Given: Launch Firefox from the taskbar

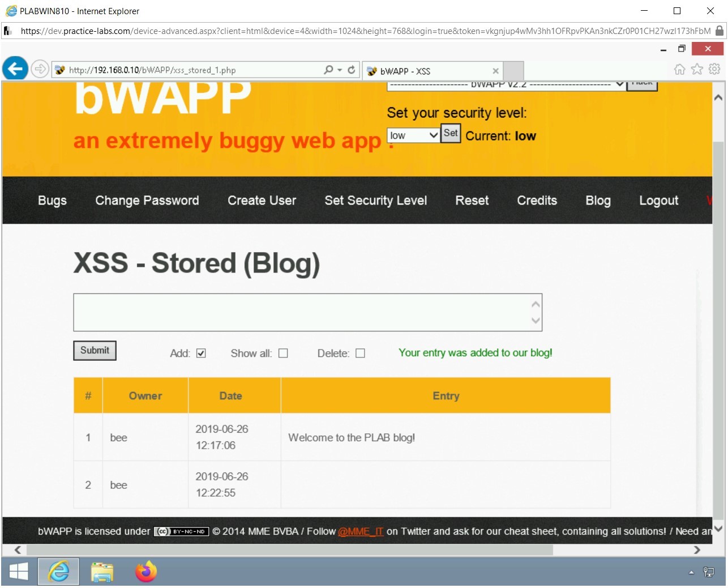Looking at the screenshot, I should [145, 572].
